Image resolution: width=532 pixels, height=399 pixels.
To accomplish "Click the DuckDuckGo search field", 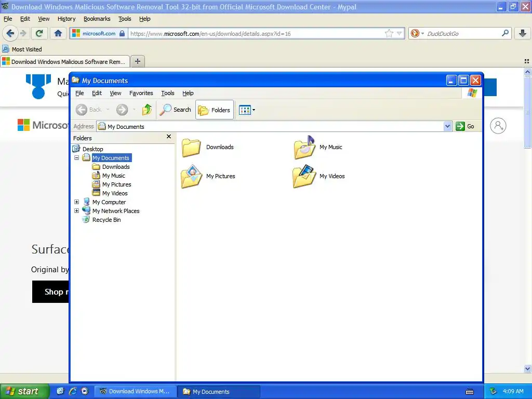I will [x=462, y=34].
